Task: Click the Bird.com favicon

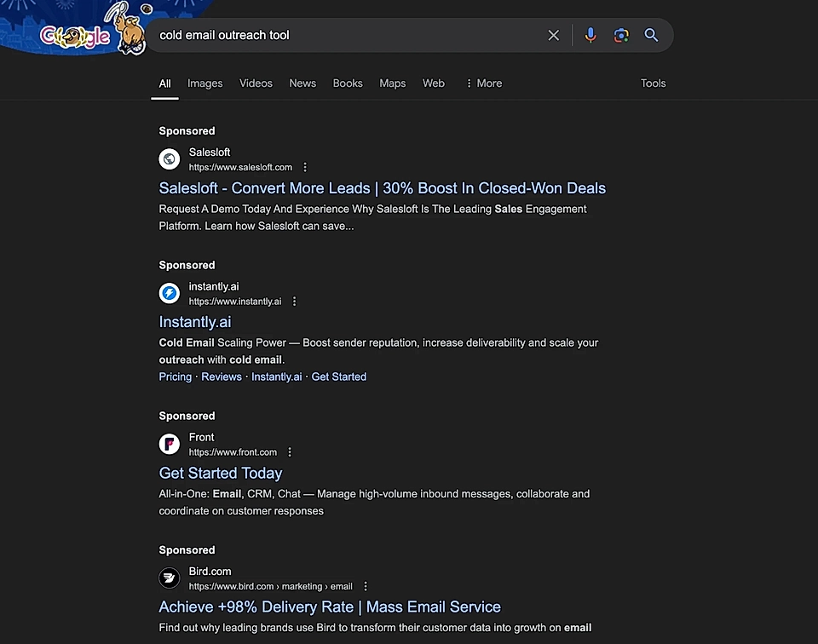Action: click(169, 578)
